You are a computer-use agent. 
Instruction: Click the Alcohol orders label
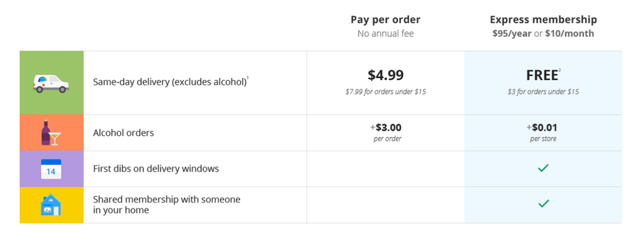tap(123, 133)
